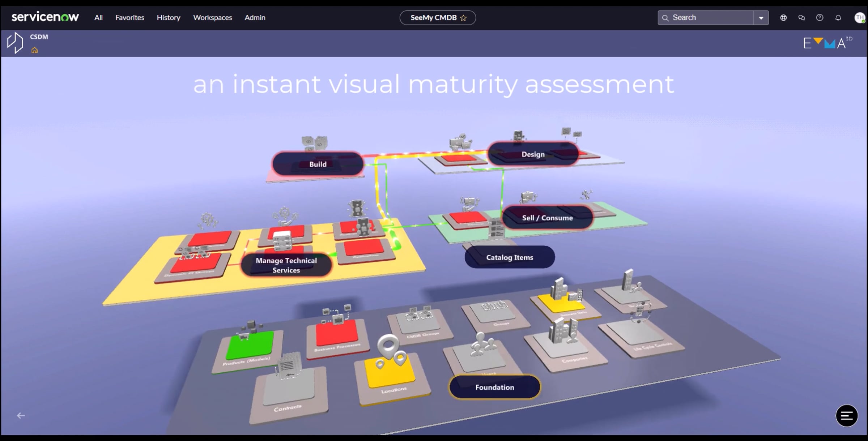Open the circular hamburger menu at bottom right
Image resolution: width=868 pixels, height=441 pixels.
847,416
